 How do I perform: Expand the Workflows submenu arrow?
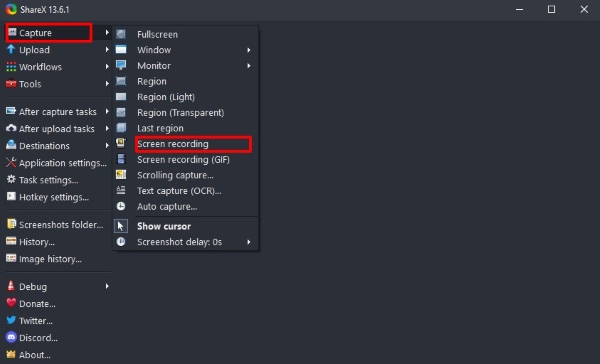(107, 67)
